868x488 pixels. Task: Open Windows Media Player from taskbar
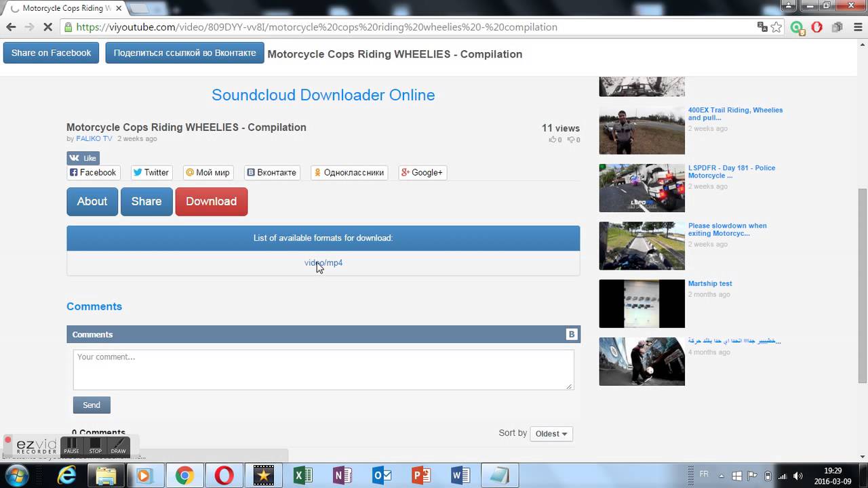click(144, 476)
